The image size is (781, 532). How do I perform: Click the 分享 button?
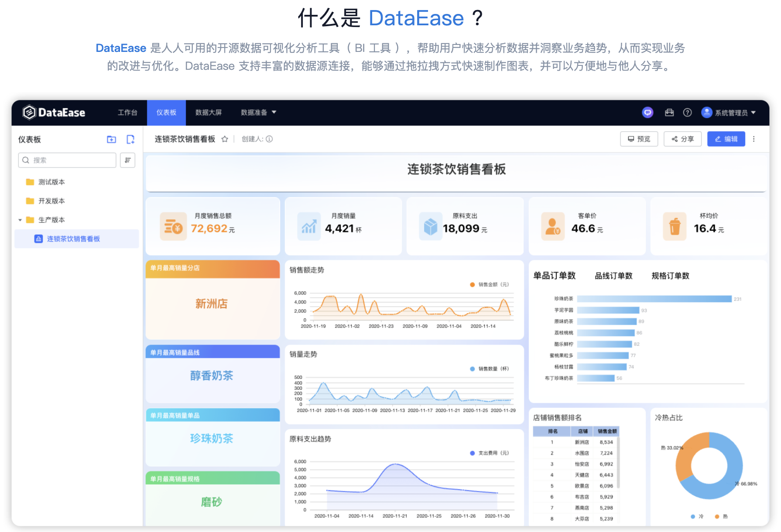coord(682,139)
